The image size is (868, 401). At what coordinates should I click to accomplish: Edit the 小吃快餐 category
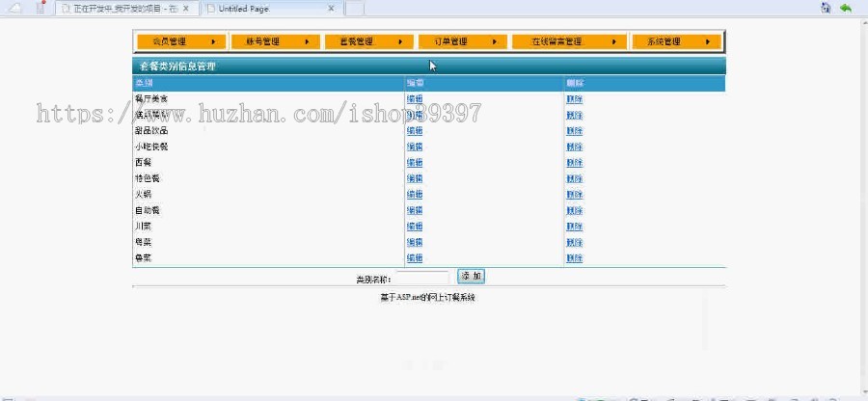pyautogui.click(x=415, y=147)
